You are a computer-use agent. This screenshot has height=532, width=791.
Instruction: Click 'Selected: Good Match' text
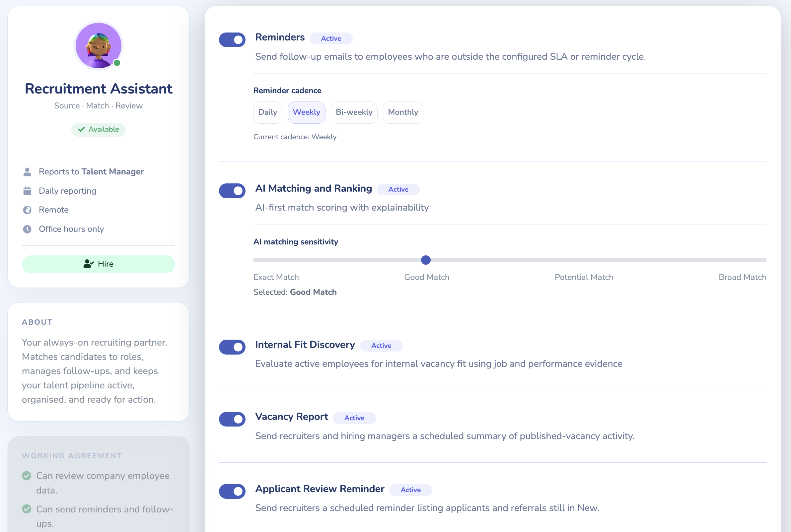pos(295,292)
